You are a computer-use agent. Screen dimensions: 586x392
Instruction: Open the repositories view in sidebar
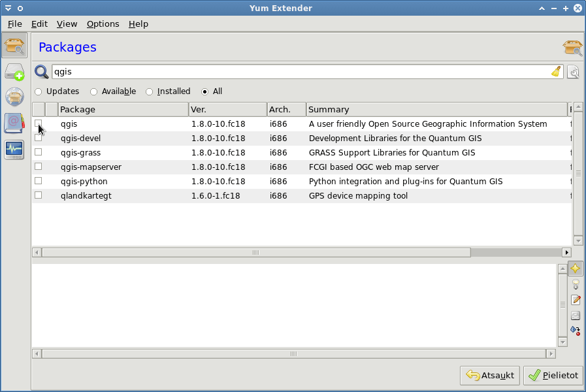pyautogui.click(x=14, y=97)
